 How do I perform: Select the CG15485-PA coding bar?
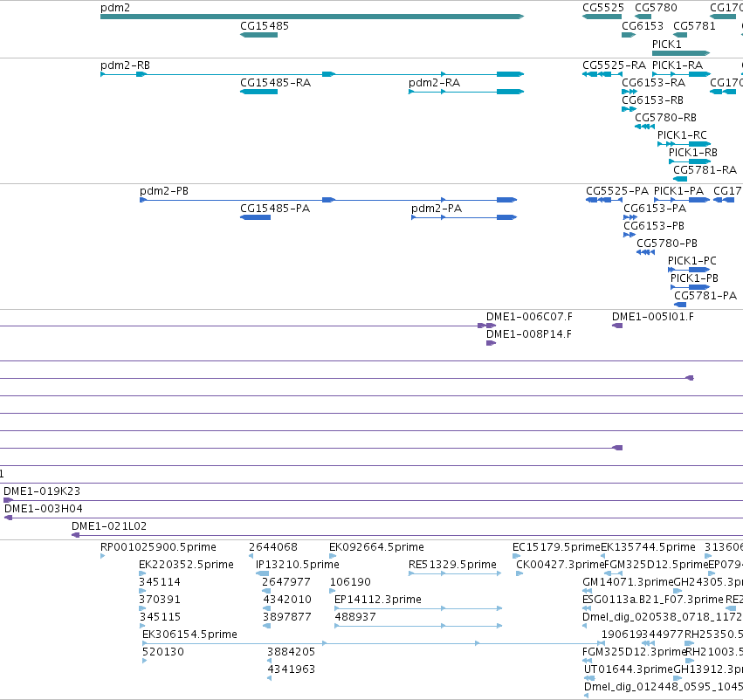click(x=256, y=217)
